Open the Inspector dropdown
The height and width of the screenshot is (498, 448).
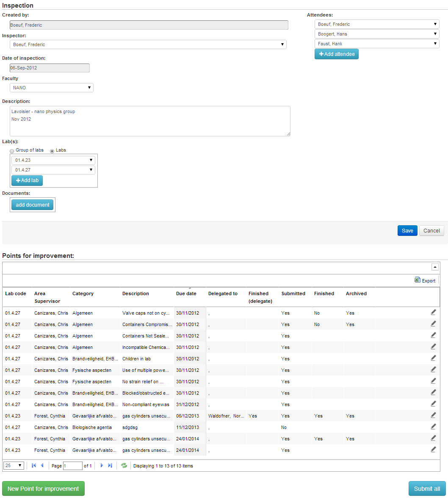148,44
